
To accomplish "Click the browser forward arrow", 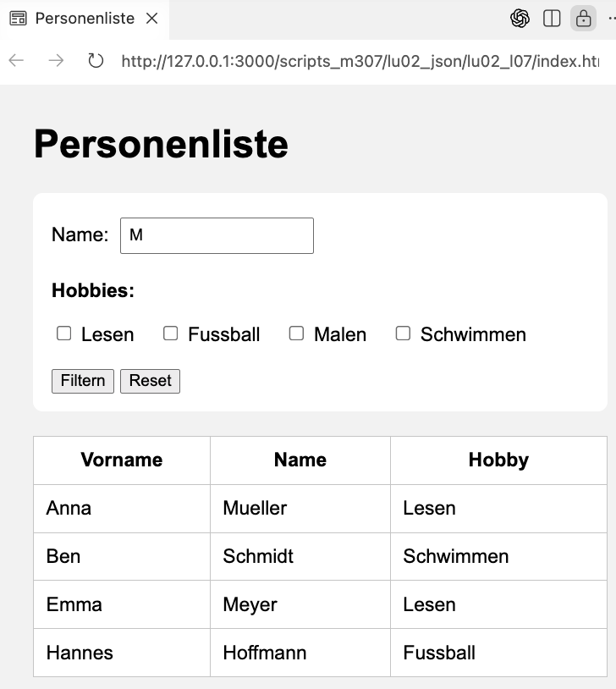I will [56, 61].
